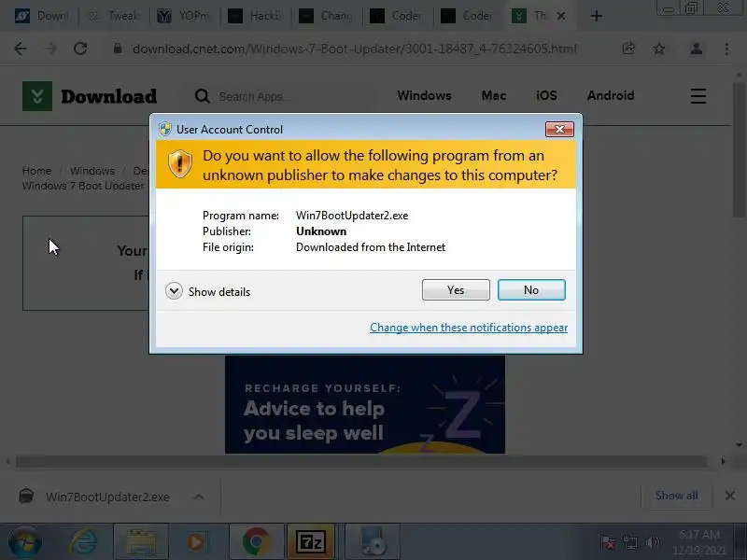Click Yes in User Account Control dialog
747x560 pixels.
pos(456,290)
